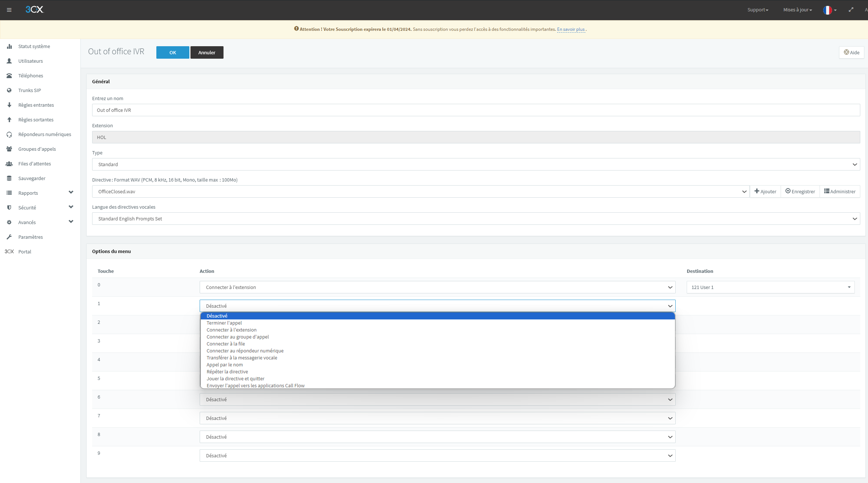Navigate to Files d'attentes

pos(34,164)
